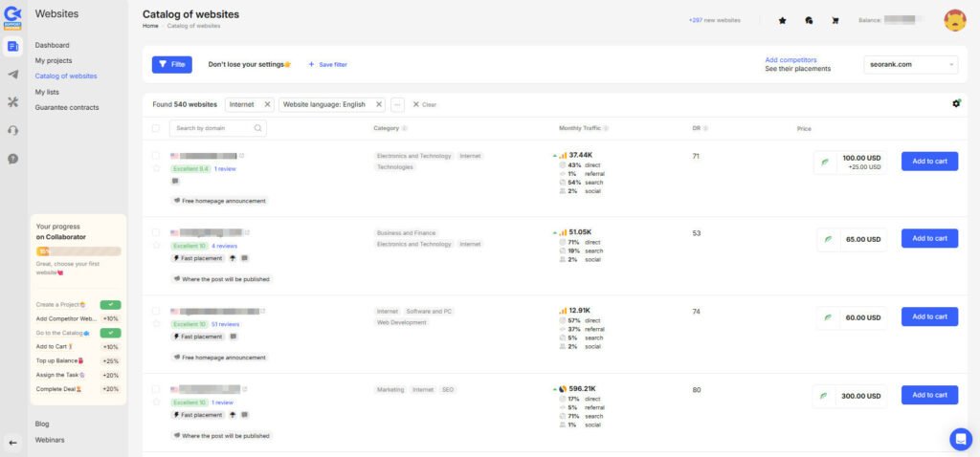Click Home in the breadcrumb
The height and width of the screenshot is (457, 980).
pyautogui.click(x=150, y=26)
